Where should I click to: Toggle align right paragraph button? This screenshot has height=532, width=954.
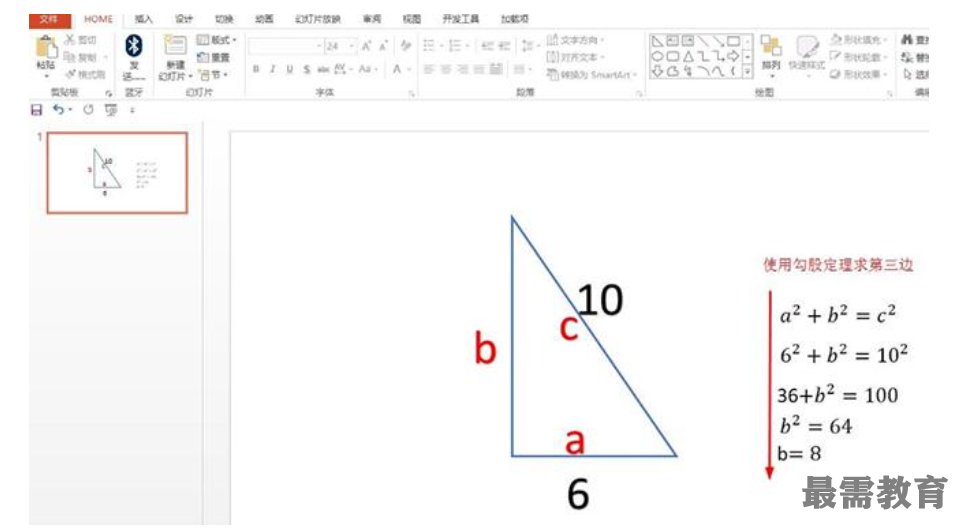(463, 69)
